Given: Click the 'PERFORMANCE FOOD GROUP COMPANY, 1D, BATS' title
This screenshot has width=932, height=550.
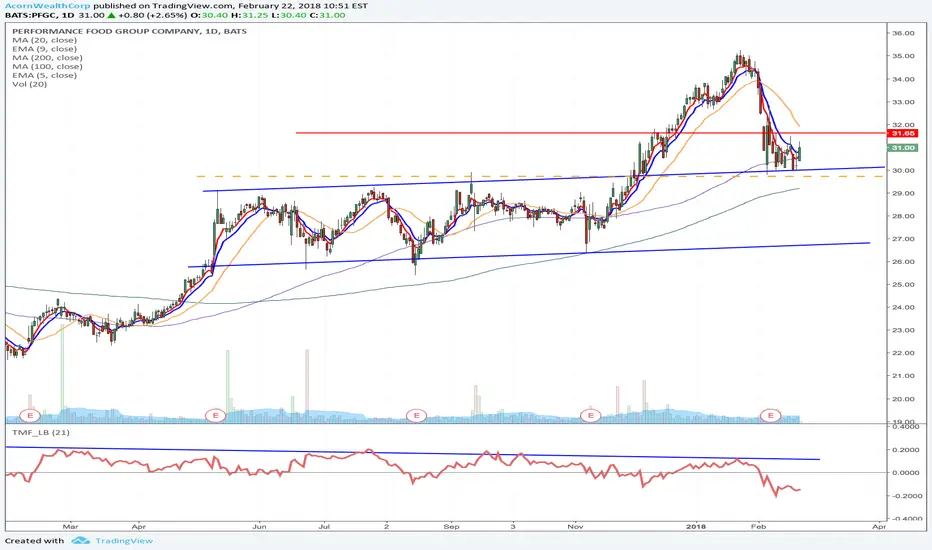Looking at the screenshot, I should click(x=130, y=31).
